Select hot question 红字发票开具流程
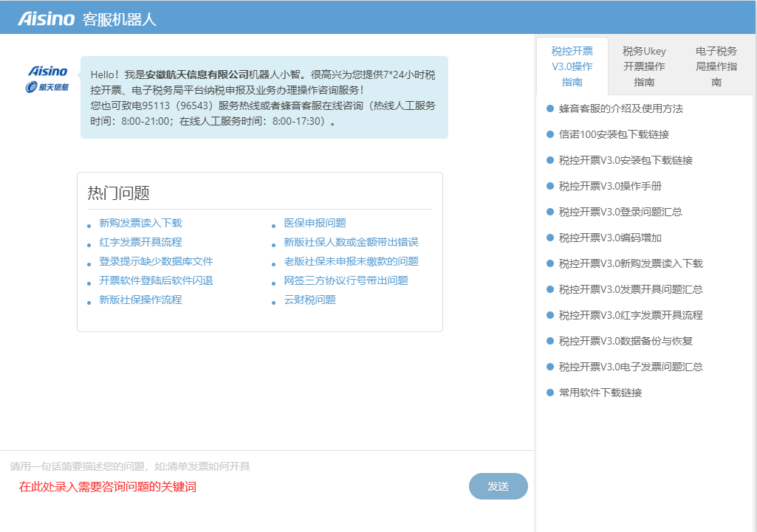The width and height of the screenshot is (757, 532). click(140, 242)
